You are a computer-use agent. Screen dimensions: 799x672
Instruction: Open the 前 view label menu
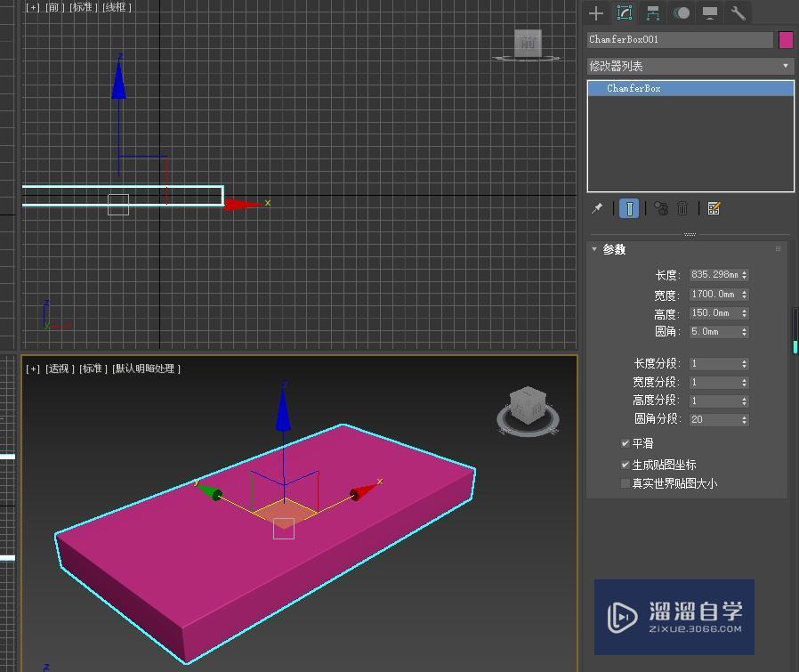click(53, 7)
